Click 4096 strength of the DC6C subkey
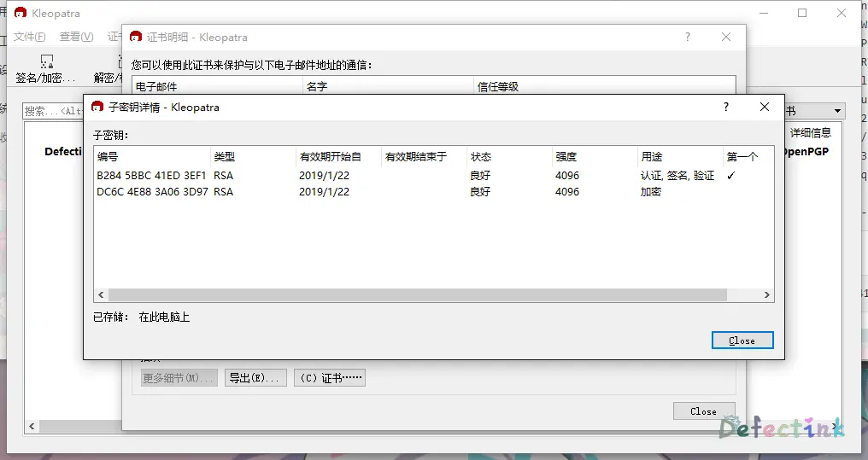The width and height of the screenshot is (868, 460). 567,192
